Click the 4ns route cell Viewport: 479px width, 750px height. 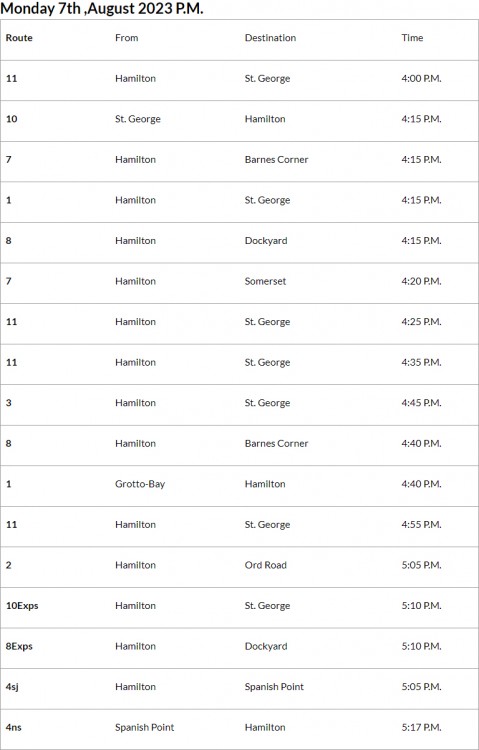coord(14,727)
